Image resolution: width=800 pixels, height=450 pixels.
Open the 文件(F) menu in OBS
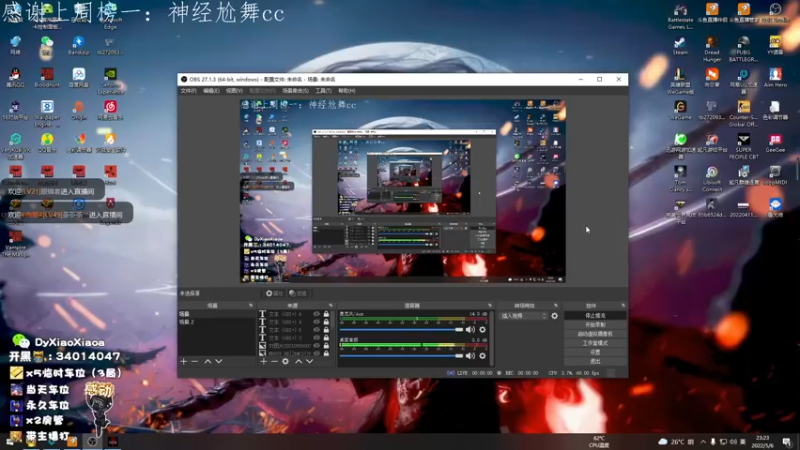coord(188,91)
